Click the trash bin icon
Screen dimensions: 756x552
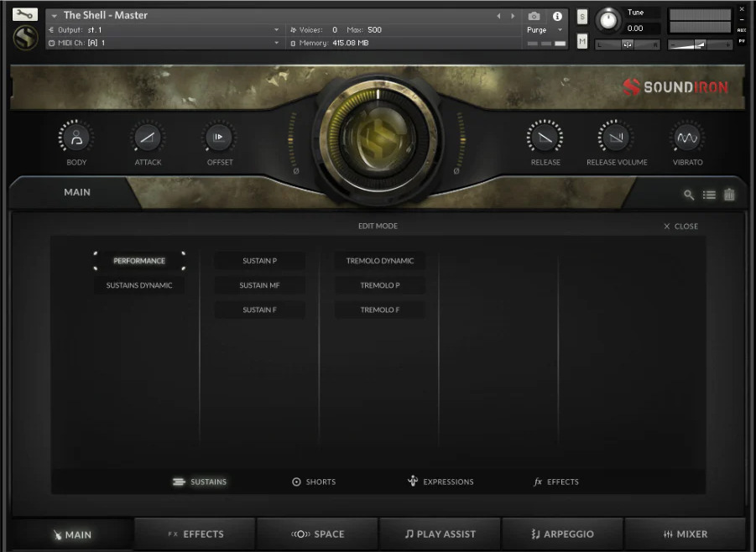[x=728, y=194]
